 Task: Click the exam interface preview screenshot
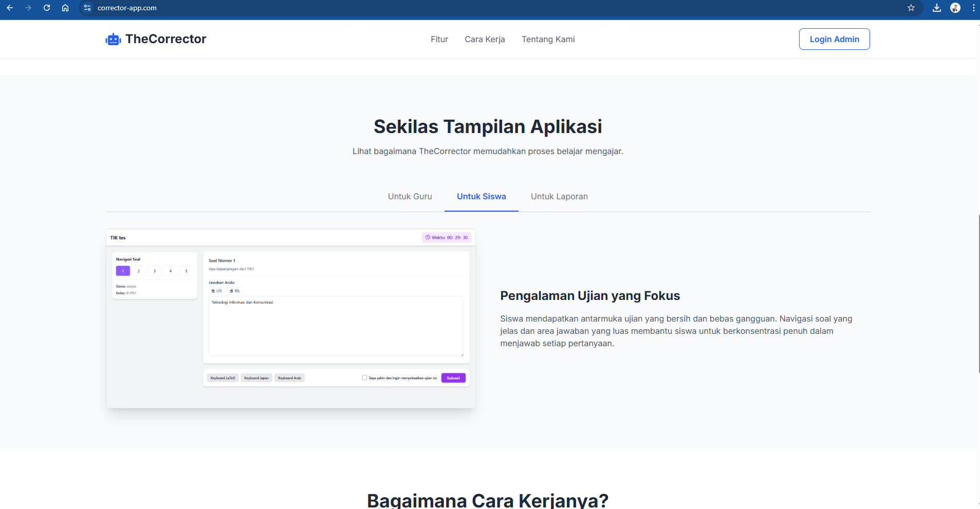click(x=291, y=318)
